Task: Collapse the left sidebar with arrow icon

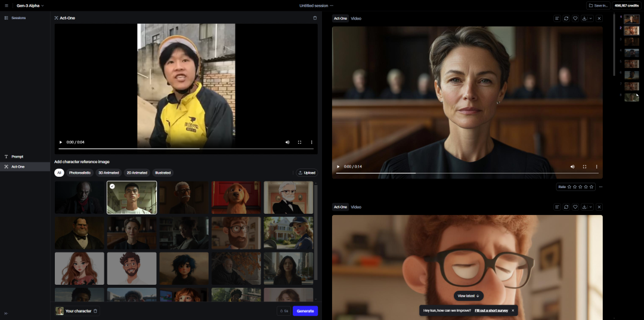Action: (6, 313)
